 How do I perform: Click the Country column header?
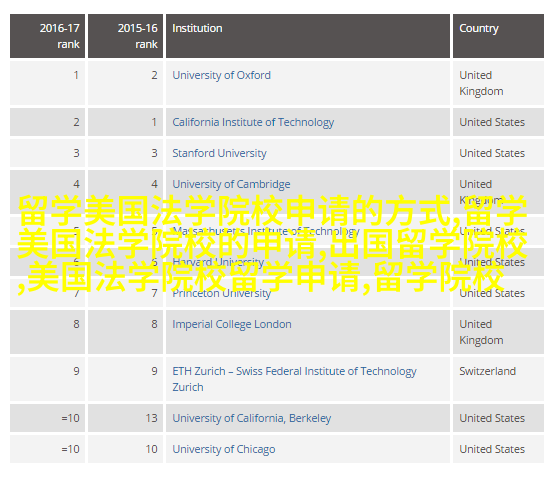click(498, 36)
